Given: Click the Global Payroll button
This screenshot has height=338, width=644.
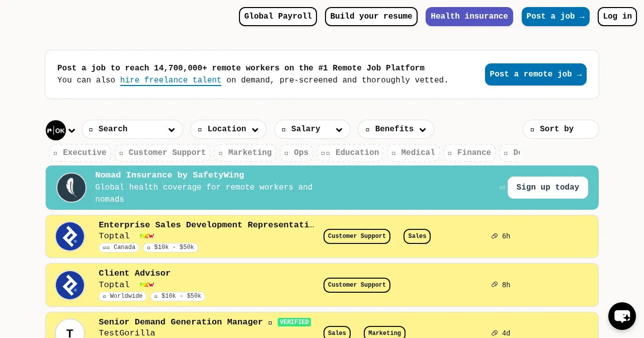Looking at the screenshot, I should tap(278, 17).
